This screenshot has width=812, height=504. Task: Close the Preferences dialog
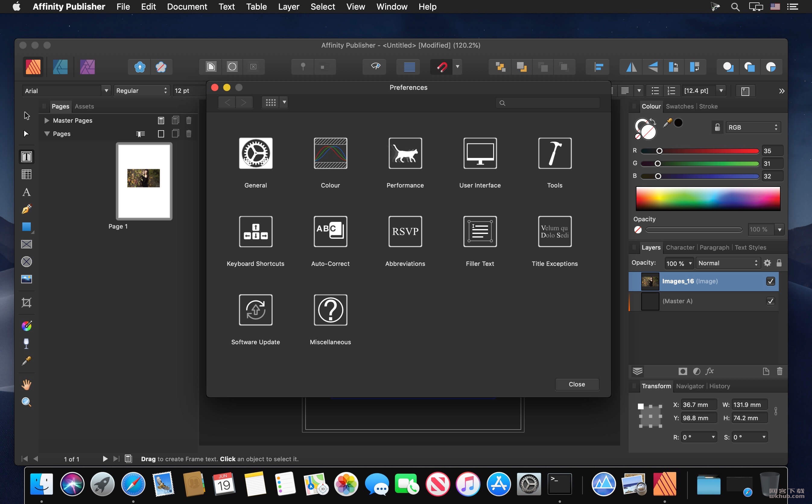point(576,384)
